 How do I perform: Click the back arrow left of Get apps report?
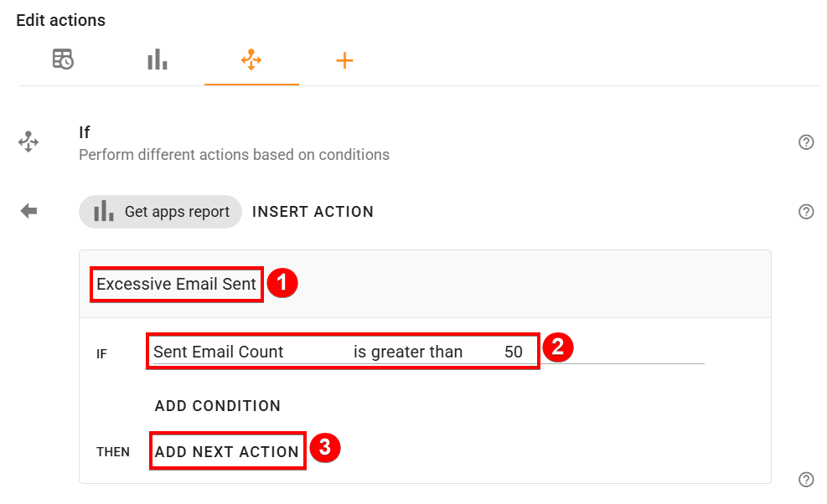click(x=29, y=211)
